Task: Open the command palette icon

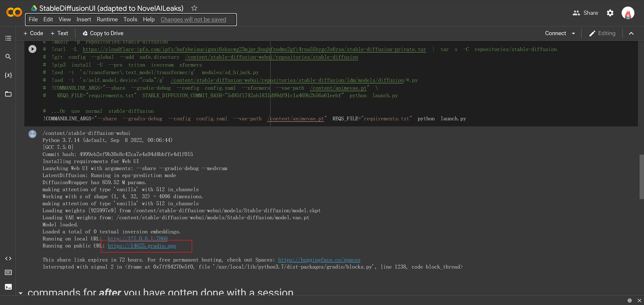Action: [8, 273]
